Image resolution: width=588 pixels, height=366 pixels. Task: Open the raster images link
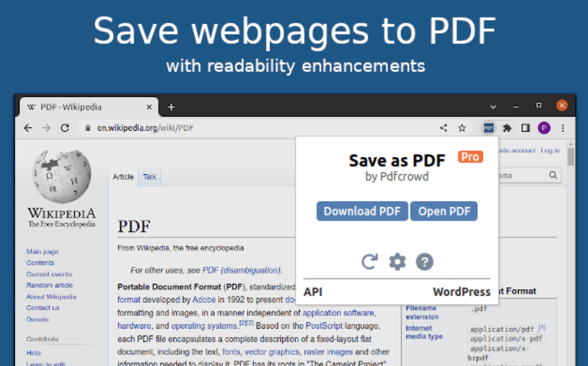[328, 352]
